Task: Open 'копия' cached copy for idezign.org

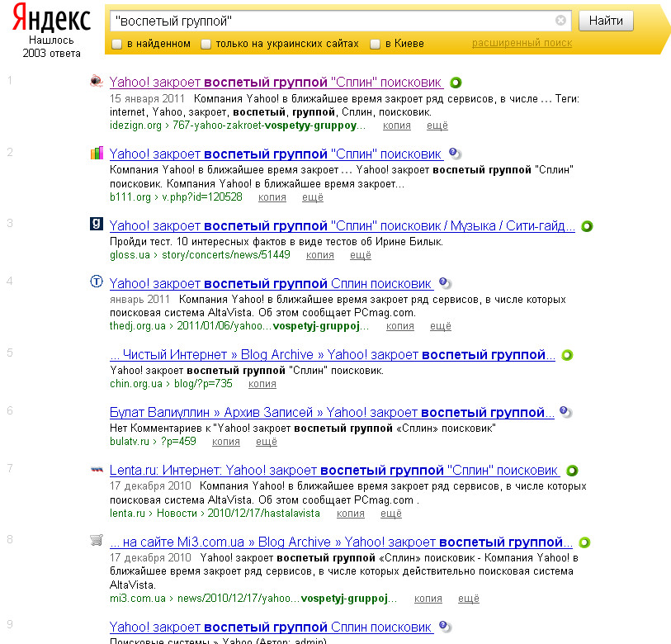Action: tap(397, 125)
